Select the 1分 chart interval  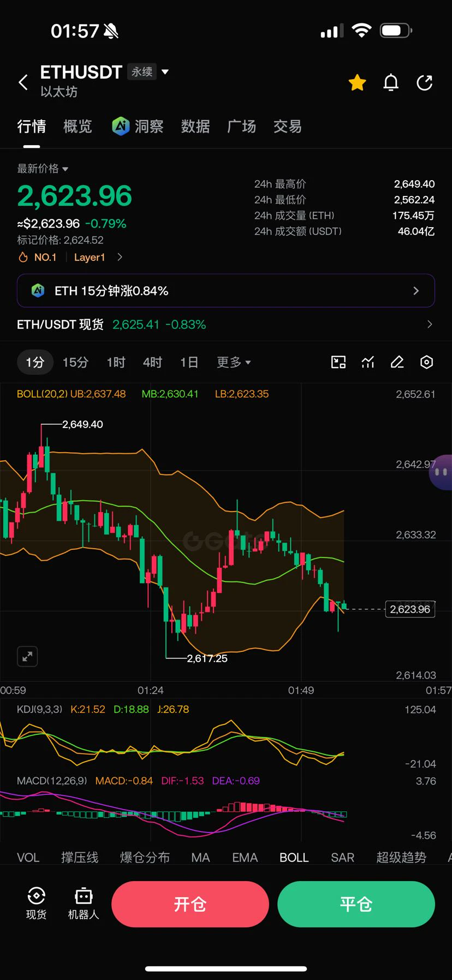[35, 362]
